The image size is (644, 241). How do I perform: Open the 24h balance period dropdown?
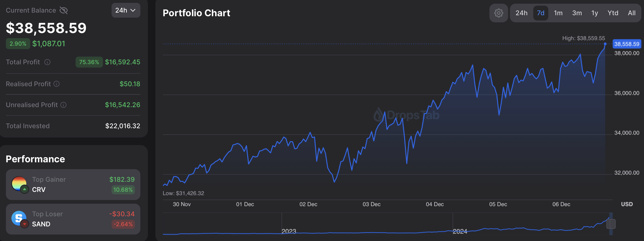click(x=126, y=11)
